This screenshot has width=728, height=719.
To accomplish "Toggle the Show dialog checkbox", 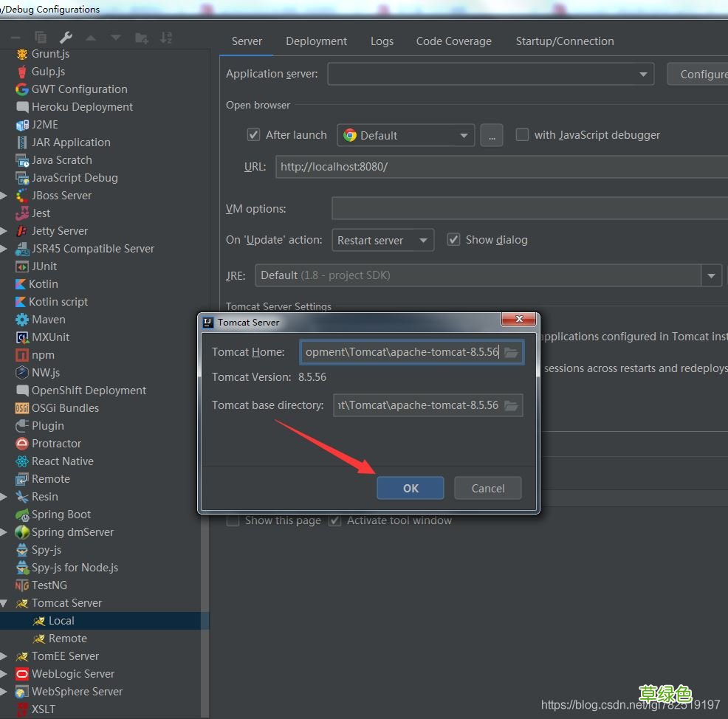I will click(x=453, y=240).
